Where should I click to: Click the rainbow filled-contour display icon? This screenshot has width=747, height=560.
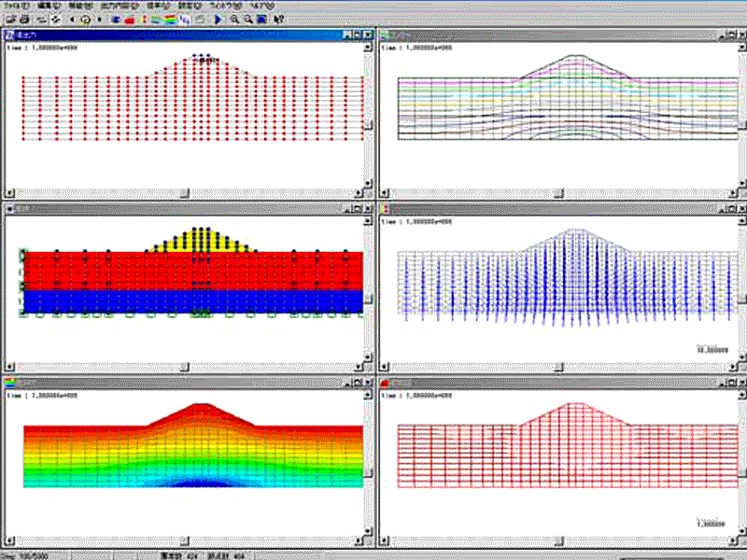pyautogui.click(x=170, y=18)
